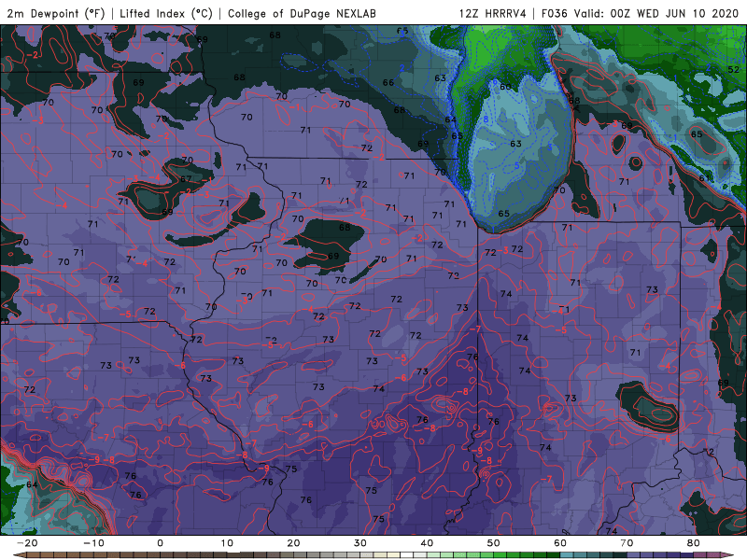This screenshot has height=560, width=747.
Task: Click the '80' label on the color scale
Action: point(694,543)
